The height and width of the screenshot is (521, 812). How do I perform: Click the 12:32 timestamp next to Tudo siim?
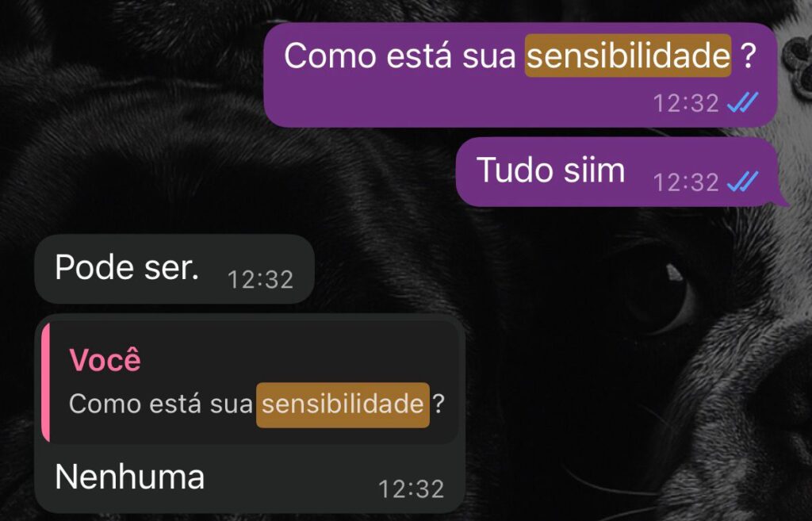686,182
